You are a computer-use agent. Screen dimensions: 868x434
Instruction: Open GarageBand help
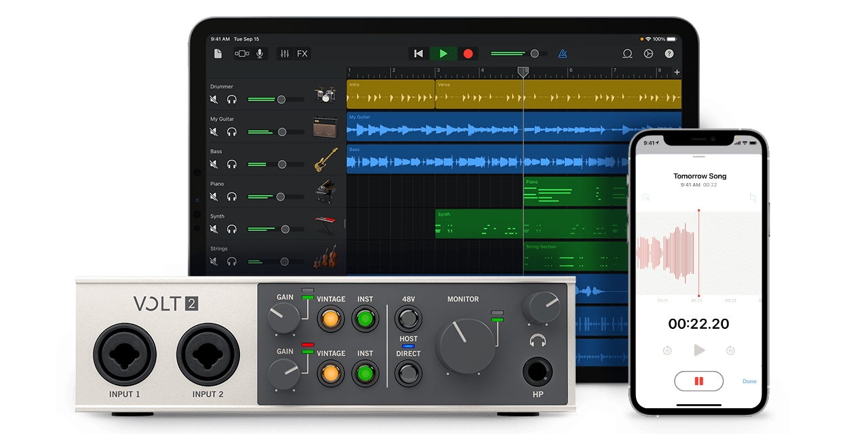(669, 54)
